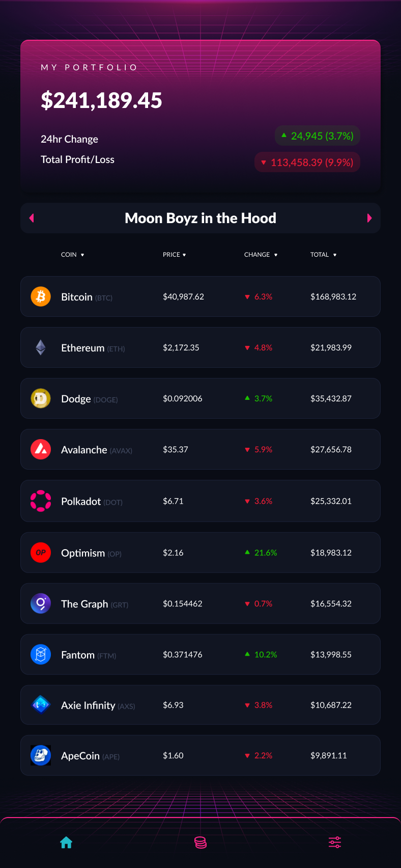Sort list by TOTAL column arrow

click(335, 255)
